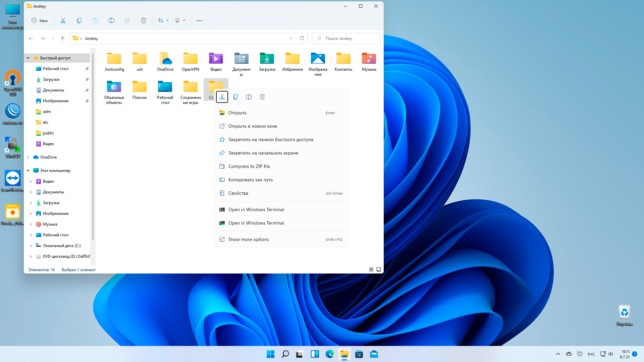Click the Delete trash icon in context menu
The image size is (644, 362).
click(262, 97)
